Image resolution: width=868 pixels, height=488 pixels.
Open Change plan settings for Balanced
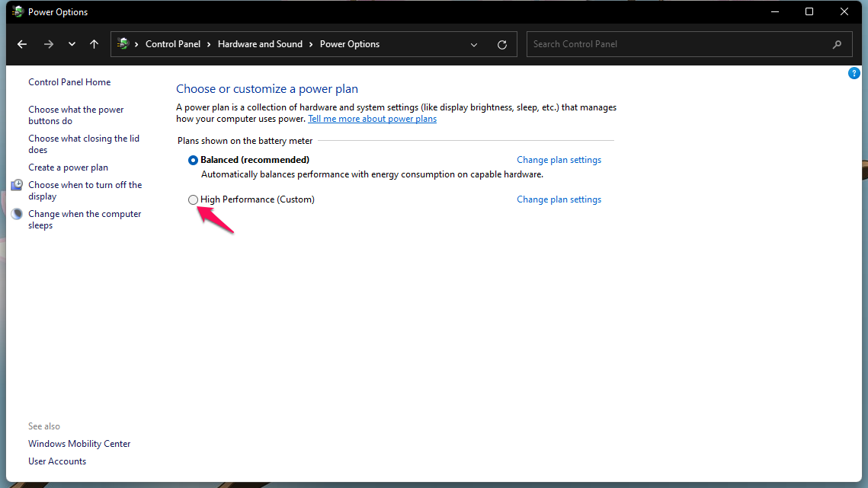click(559, 159)
